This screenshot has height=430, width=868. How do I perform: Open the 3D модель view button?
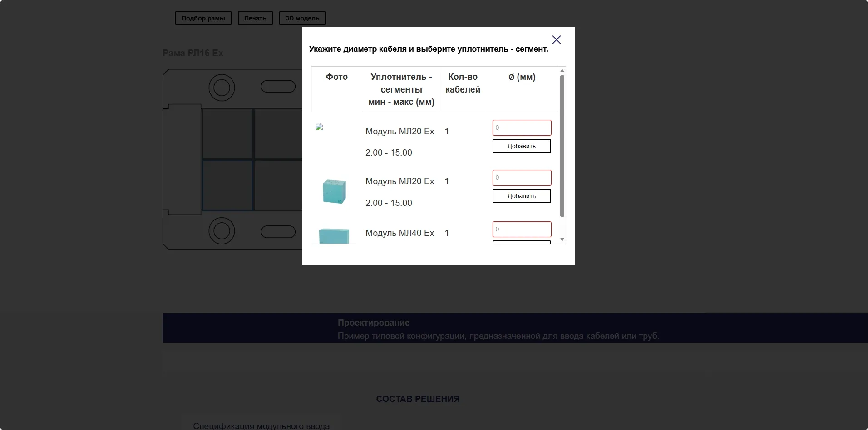[302, 18]
